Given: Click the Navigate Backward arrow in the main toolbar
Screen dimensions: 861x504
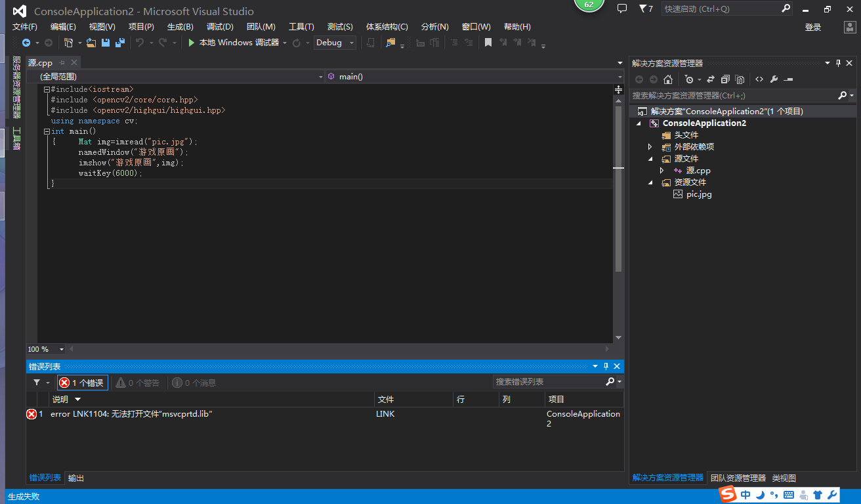Looking at the screenshot, I should click(x=26, y=43).
